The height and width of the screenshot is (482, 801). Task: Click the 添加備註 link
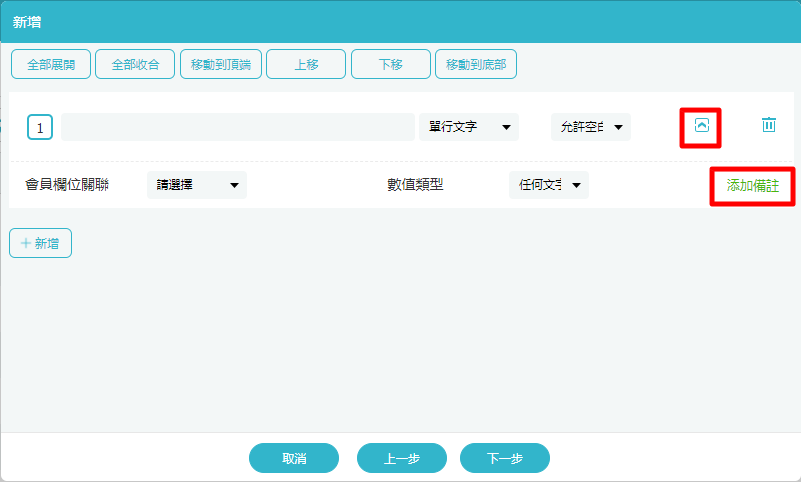coord(752,185)
